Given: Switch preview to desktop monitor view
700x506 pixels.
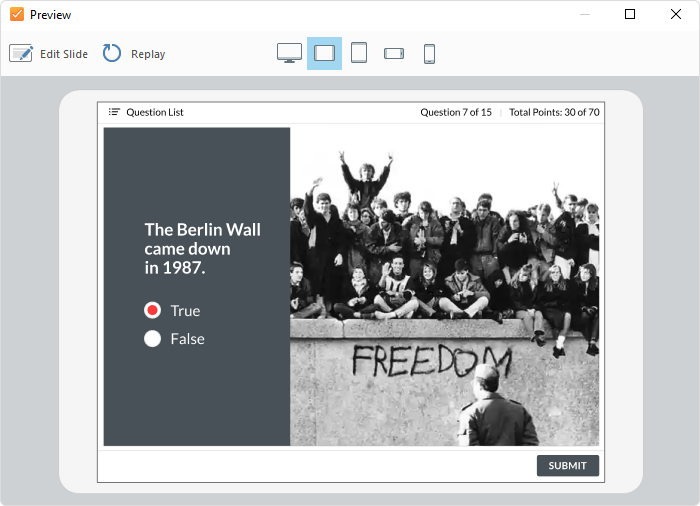Looking at the screenshot, I should tap(289, 53).
